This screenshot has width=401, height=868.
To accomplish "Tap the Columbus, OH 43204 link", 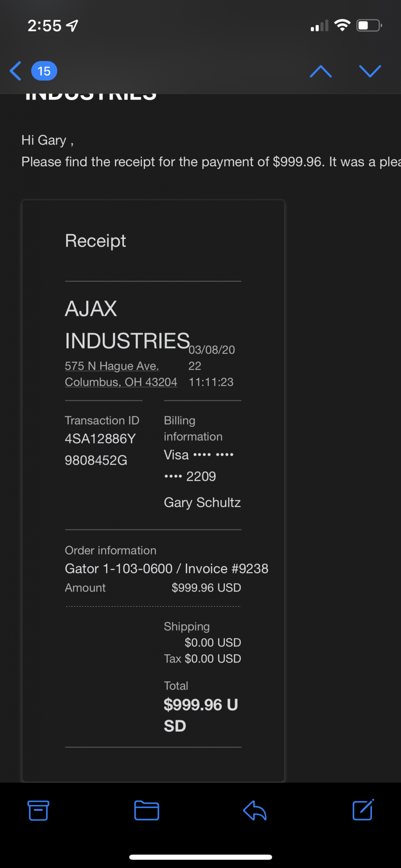I will pos(121,382).
